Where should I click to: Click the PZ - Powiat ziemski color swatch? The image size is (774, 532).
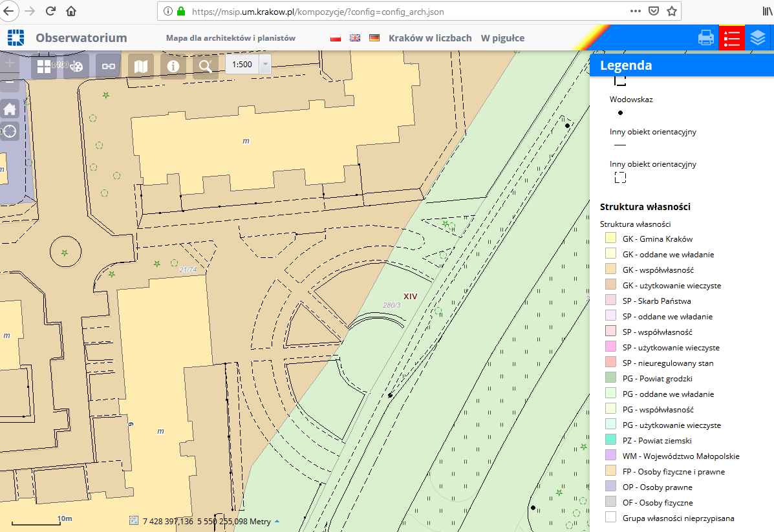[610, 440]
